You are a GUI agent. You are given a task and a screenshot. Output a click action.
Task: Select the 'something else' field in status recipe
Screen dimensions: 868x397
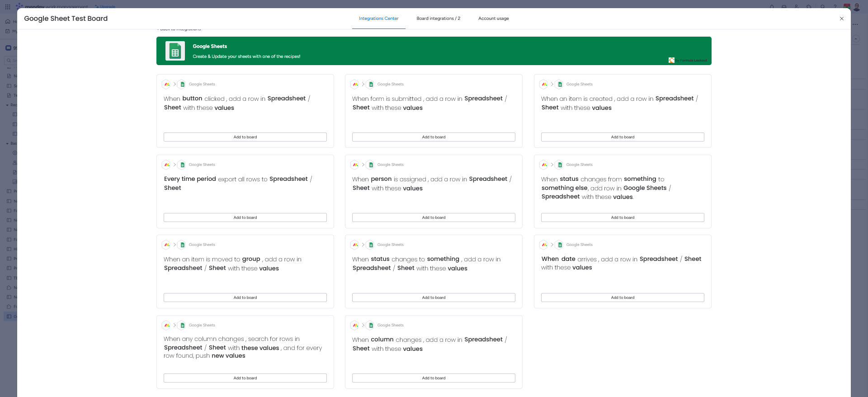564,188
